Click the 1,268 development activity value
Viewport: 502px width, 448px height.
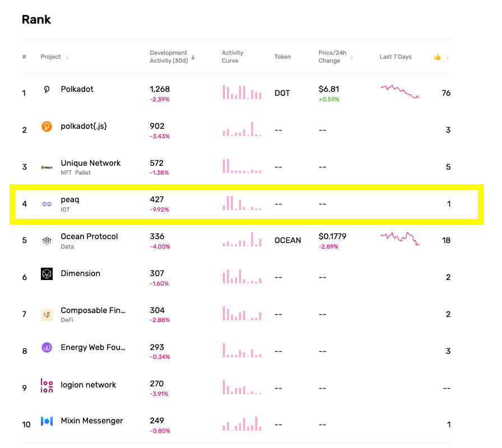[x=160, y=89]
